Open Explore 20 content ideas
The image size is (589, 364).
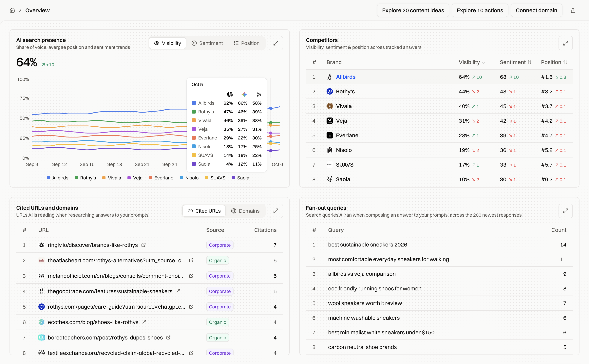(x=413, y=10)
